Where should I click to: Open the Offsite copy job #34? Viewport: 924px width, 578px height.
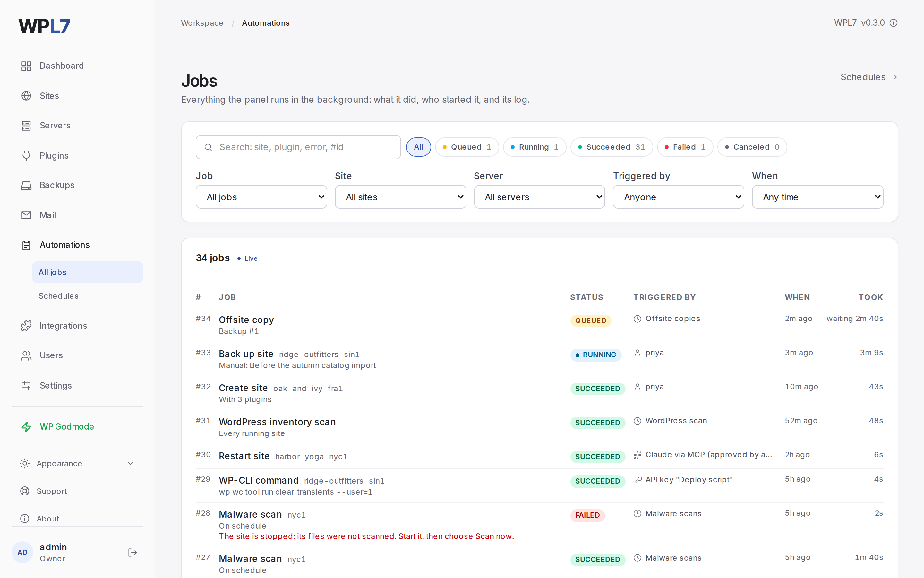(246, 320)
